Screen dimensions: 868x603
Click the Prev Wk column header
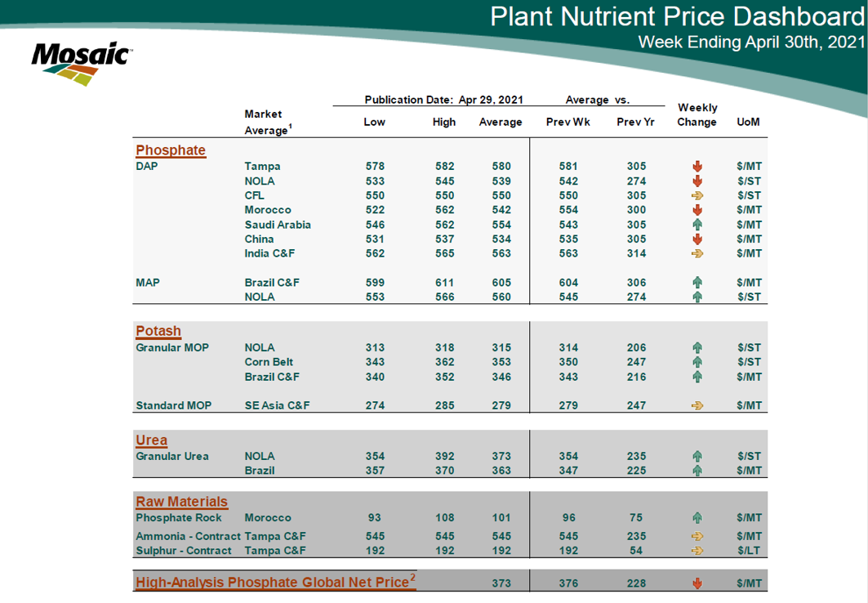pos(562,123)
